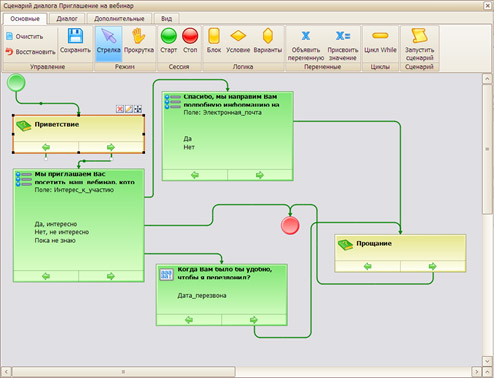Image resolution: width=494 pixels, height=378 pixels.
Task: Open the Вид tab
Action: tap(166, 19)
